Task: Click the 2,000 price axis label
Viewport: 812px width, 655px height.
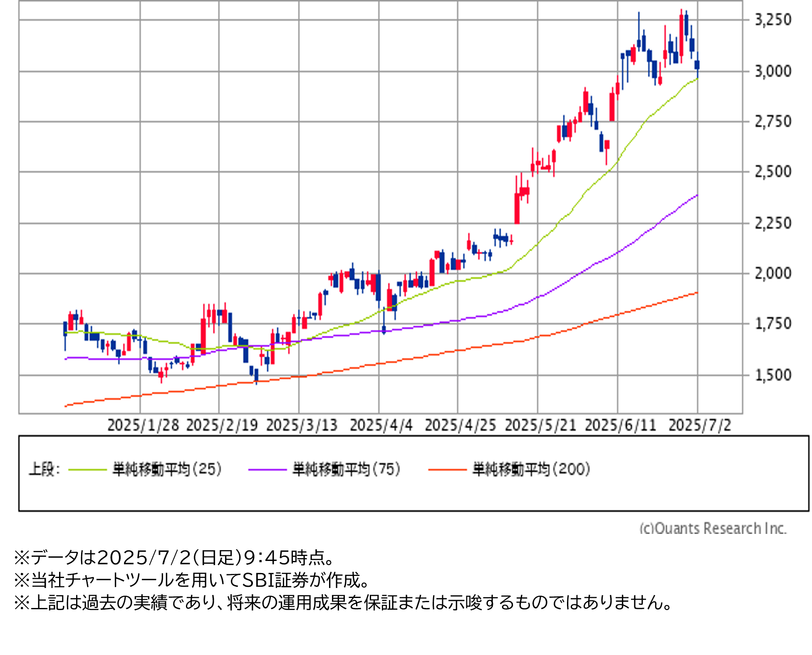Action: [773, 273]
